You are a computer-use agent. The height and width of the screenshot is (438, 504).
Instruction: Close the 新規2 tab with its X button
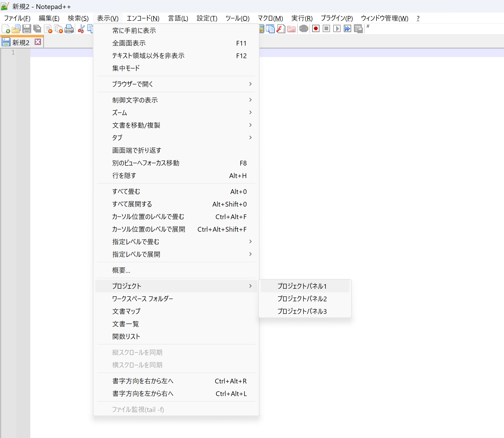tap(38, 42)
